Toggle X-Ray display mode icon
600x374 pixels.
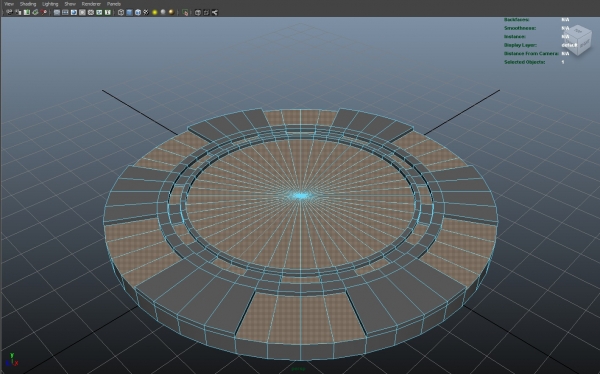(198, 12)
